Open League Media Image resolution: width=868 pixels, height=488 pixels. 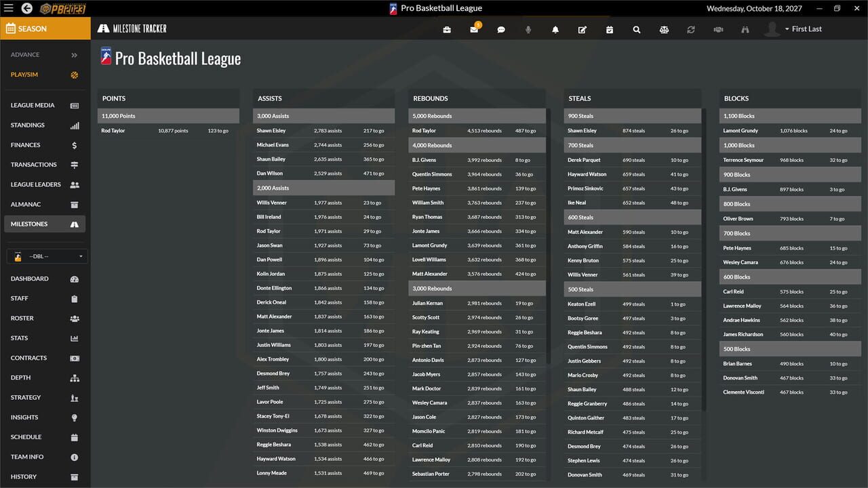click(x=45, y=106)
